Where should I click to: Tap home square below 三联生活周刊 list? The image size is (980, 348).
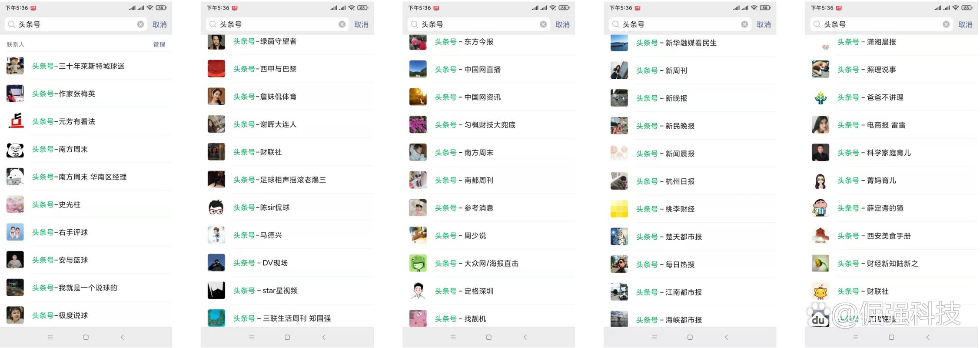click(287, 337)
